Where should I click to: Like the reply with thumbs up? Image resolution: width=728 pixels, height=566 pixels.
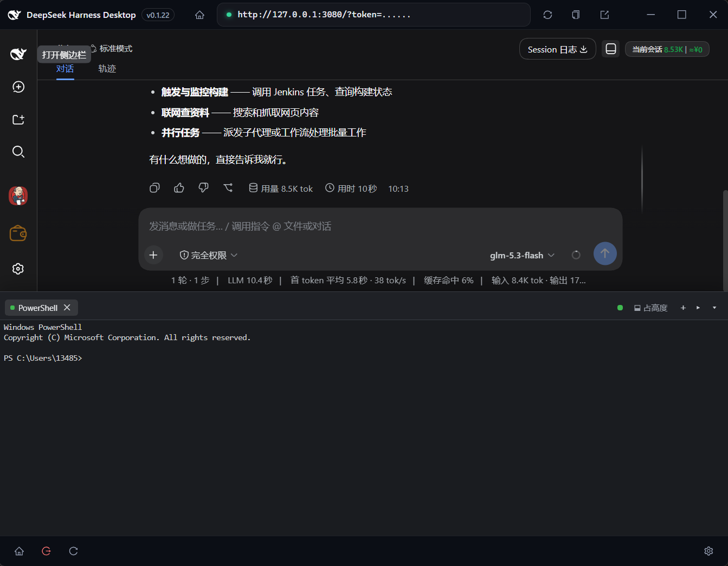179,188
